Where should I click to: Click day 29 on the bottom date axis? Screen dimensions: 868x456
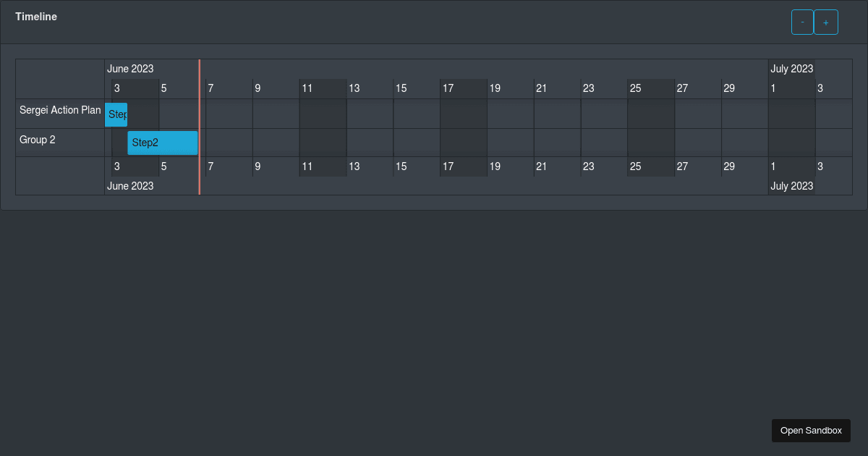[x=729, y=166]
